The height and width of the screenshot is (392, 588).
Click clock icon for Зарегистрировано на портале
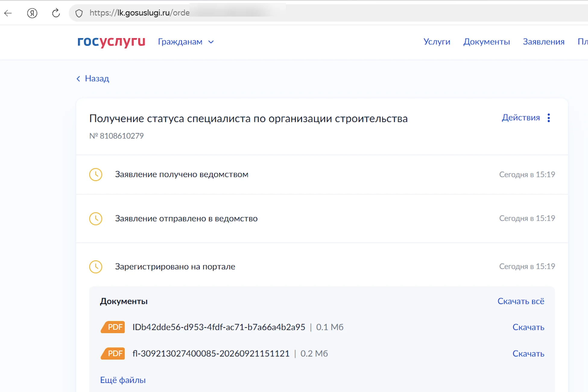(96, 267)
